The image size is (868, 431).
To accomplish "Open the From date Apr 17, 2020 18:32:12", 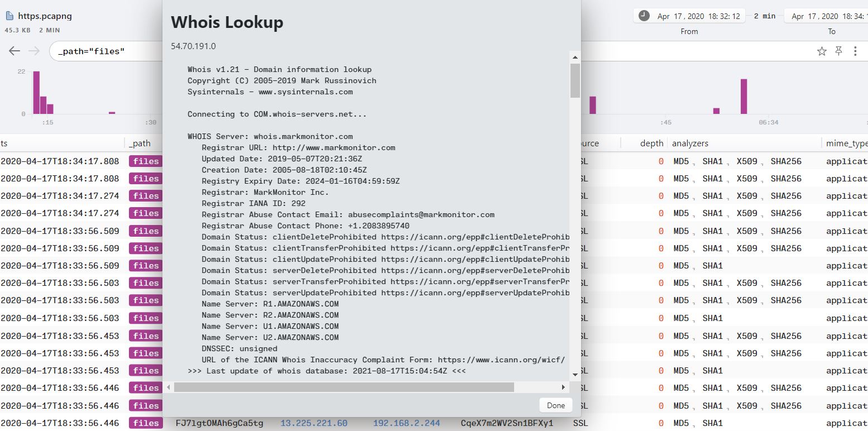I will click(x=698, y=16).
